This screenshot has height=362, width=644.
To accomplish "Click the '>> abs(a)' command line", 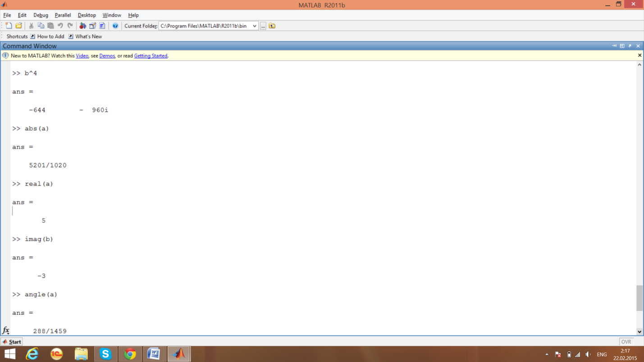I will [31, 128].
